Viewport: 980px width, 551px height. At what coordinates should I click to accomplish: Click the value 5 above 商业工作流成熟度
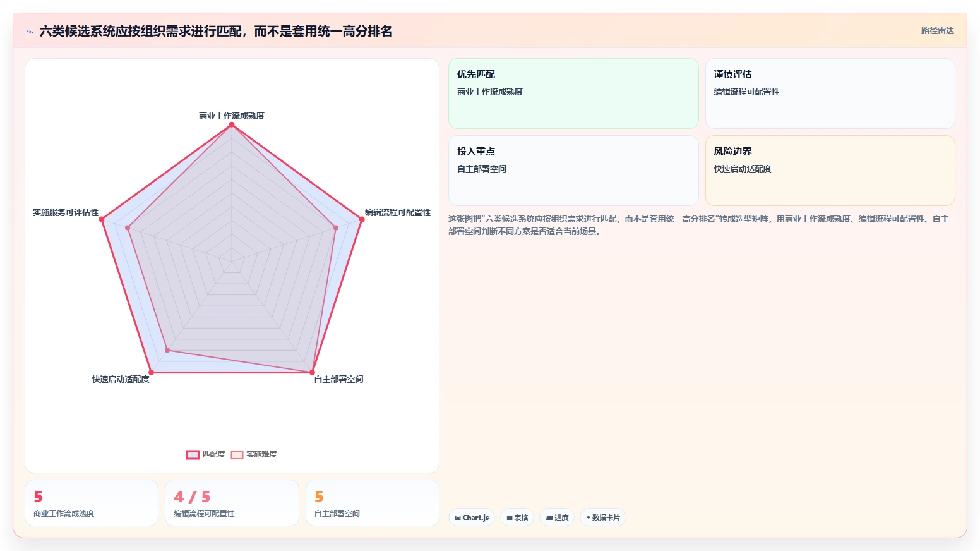pos(38,497)
